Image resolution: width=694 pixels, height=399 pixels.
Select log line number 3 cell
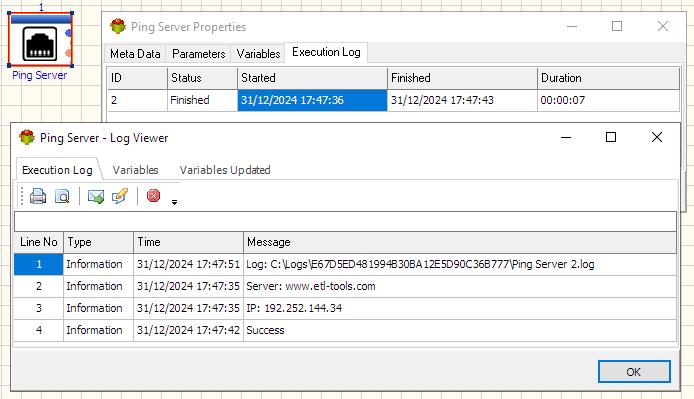tap(39, 308)
